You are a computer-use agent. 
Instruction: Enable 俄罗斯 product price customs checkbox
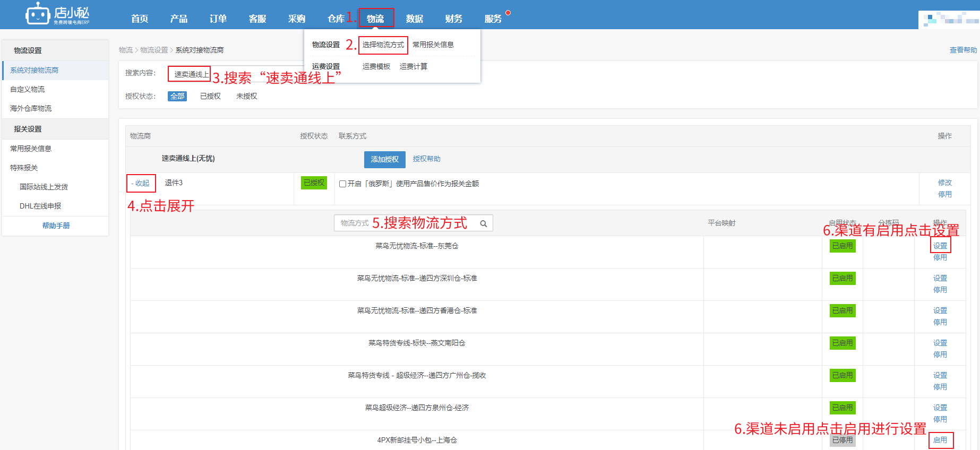click(x=343, y=184)
